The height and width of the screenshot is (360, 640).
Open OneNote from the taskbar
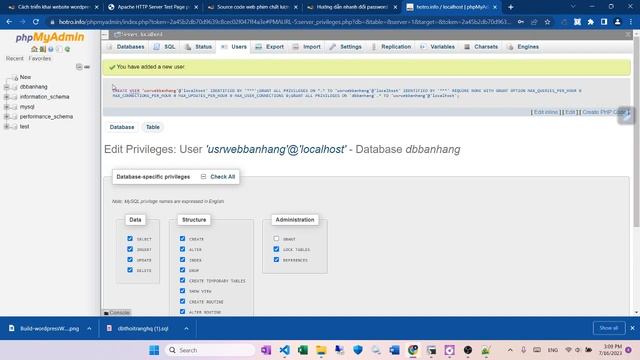click(x=266, y=350)
